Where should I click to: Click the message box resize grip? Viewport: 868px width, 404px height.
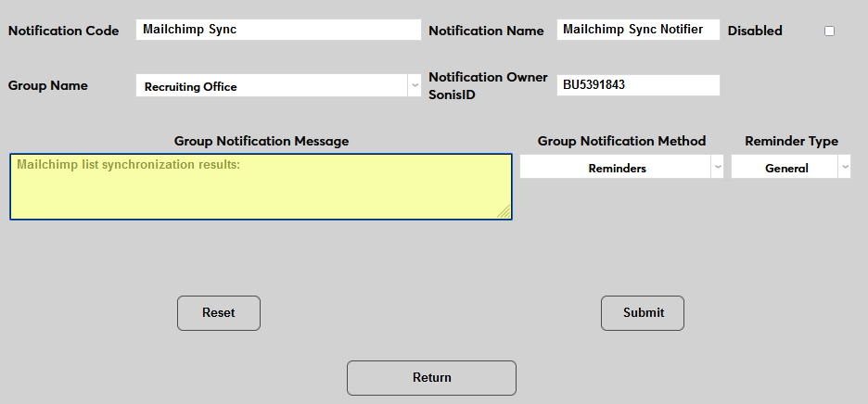point(504,211)
